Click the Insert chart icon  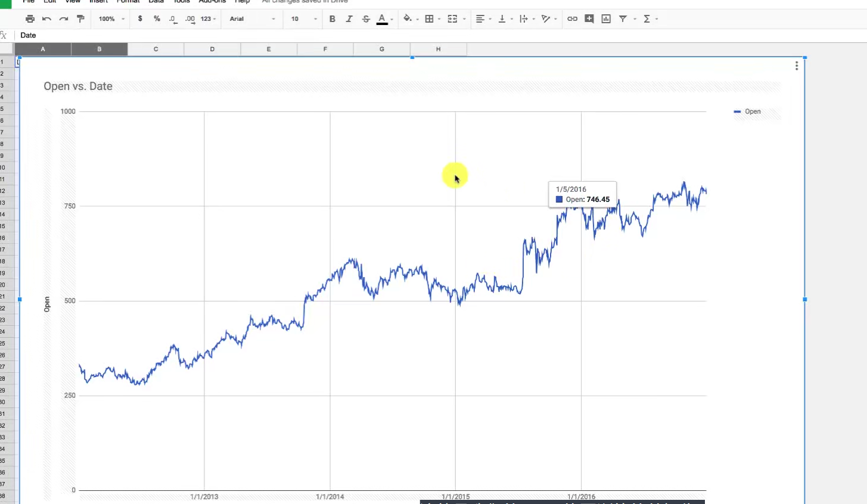point(606,19)
